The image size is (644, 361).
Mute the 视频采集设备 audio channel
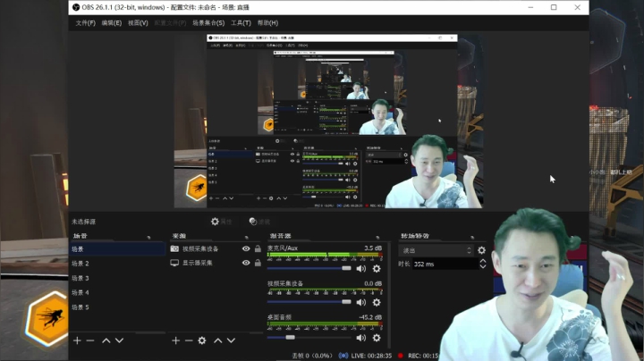[x=361, y=302]
